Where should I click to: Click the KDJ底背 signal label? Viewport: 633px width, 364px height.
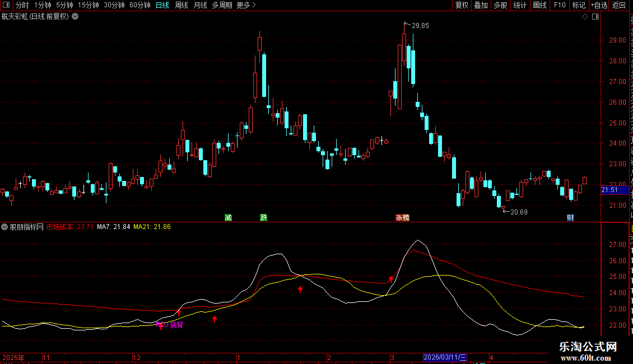[x=170, y=325]
